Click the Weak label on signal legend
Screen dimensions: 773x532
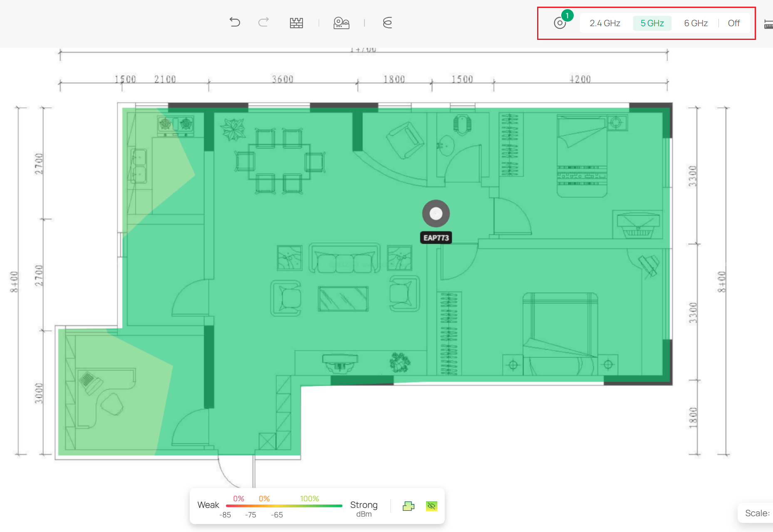[x=208, y=505]
